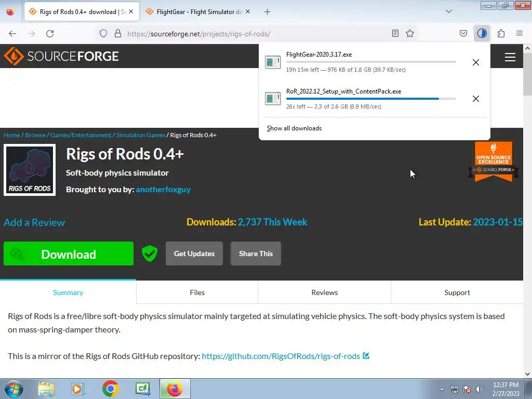The width and height of the screenshot is (532, 399).
Task: Click the Rigs of Rods project logo
Action: pos(30,170)
